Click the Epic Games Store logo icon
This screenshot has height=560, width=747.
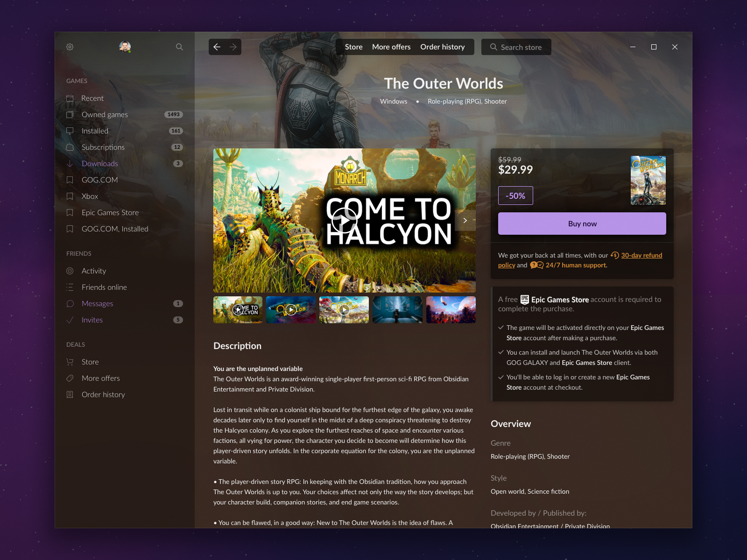[525, 299]
